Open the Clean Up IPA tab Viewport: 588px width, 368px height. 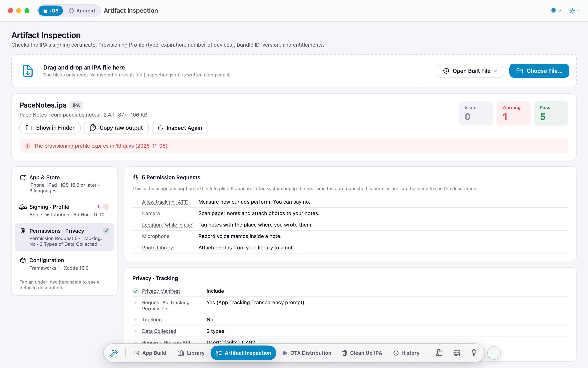click(x=362, y=353)
